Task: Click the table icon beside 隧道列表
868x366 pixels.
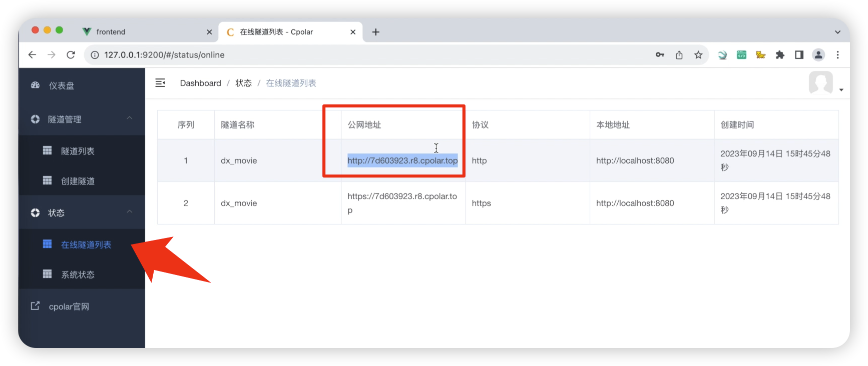Action: click(48, 150)
